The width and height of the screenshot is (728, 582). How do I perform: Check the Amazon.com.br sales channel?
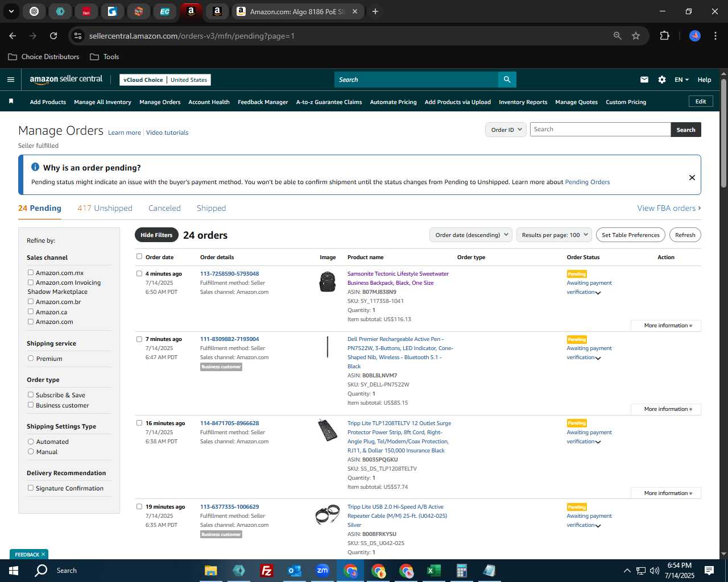click(x=31, y=302)
